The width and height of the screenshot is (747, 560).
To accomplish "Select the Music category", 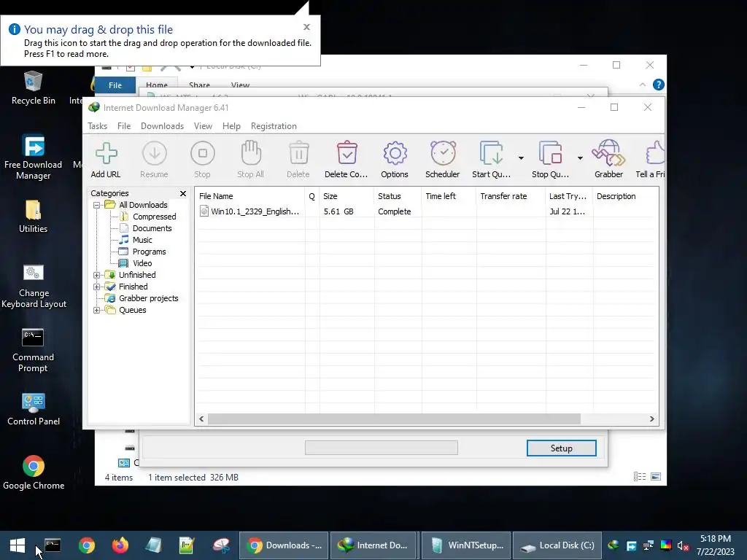I will [x=142, y=240].
